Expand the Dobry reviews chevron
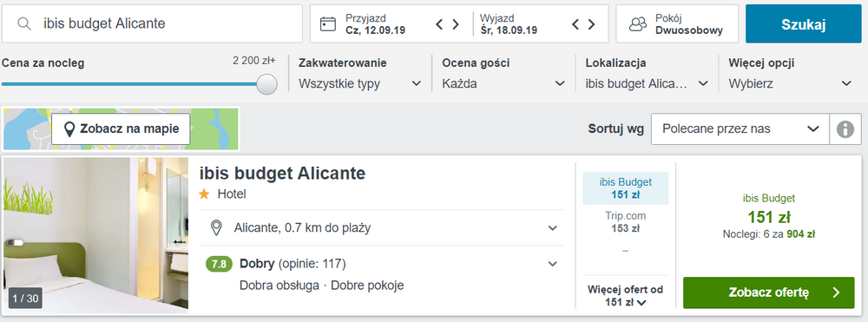868x322 pixels. pyautogui.click(x=552, y=264)
